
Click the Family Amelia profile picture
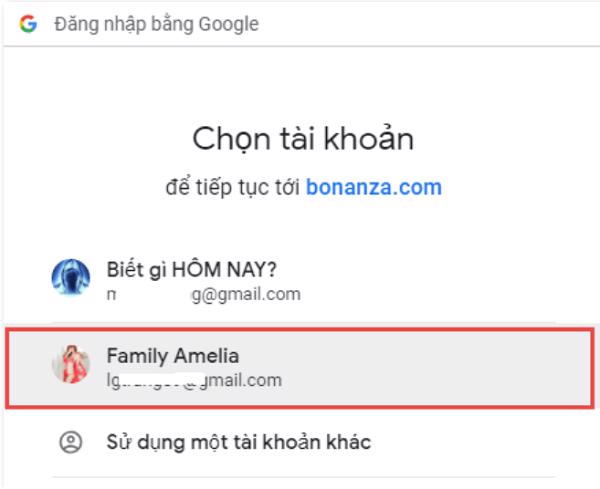pos(70,366)
